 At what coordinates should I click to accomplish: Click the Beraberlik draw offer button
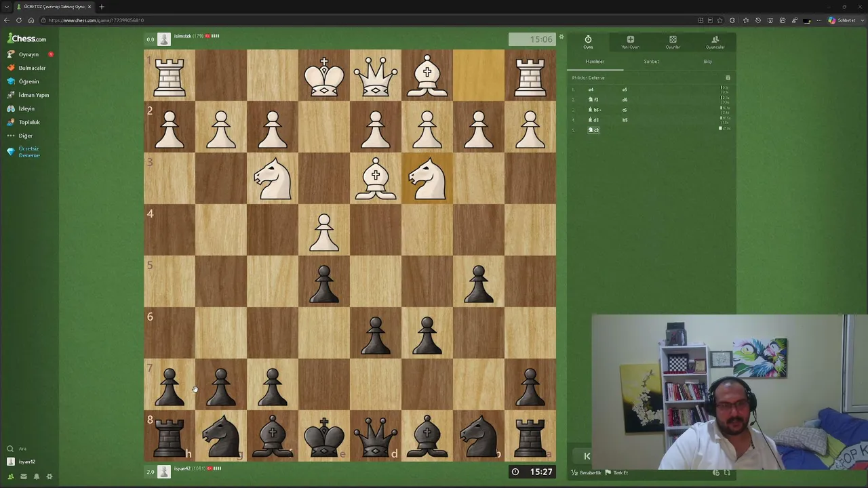[x=586, y=472]
